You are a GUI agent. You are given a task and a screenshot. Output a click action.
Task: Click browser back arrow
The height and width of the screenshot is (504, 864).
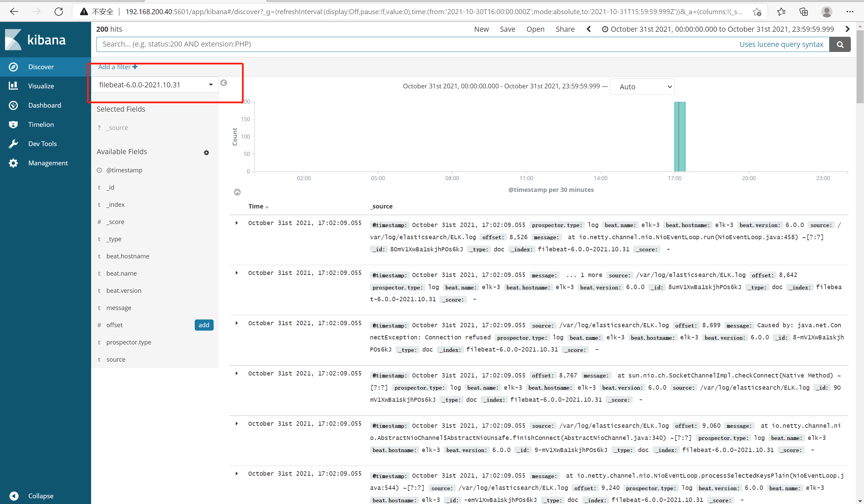[x=14, y=12]
